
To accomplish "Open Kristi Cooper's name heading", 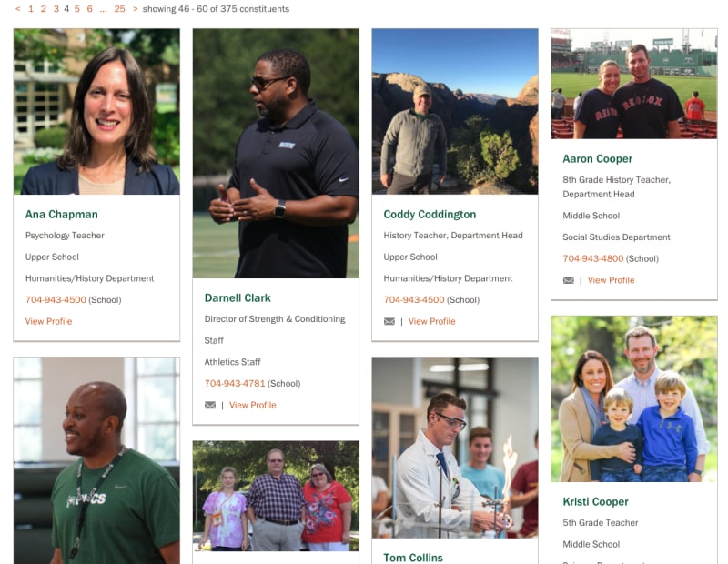I will [x=595, y=502].
